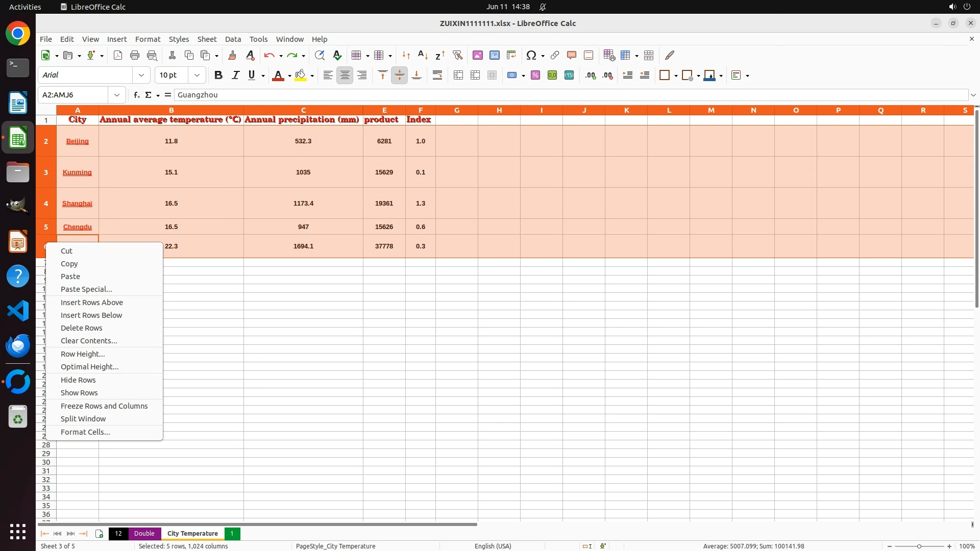Open the font size dropdown
The height and width of the screenshot is (551, 980).
click(197, 75)
